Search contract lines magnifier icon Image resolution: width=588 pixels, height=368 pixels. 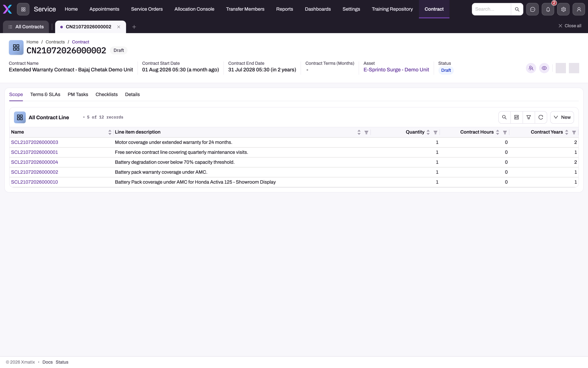coord(504,117)
